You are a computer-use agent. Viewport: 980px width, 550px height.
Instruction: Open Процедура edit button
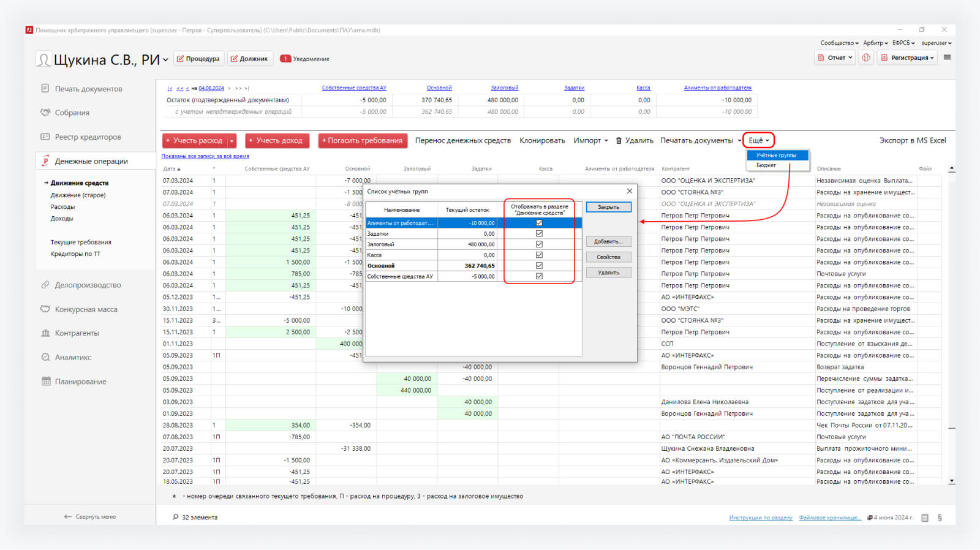[198, 59]
